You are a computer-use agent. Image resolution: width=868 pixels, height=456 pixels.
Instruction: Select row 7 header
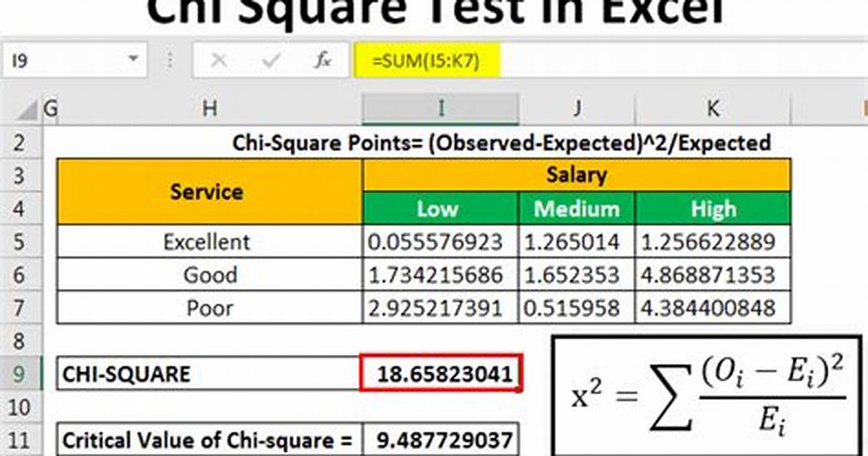(20, 307)
